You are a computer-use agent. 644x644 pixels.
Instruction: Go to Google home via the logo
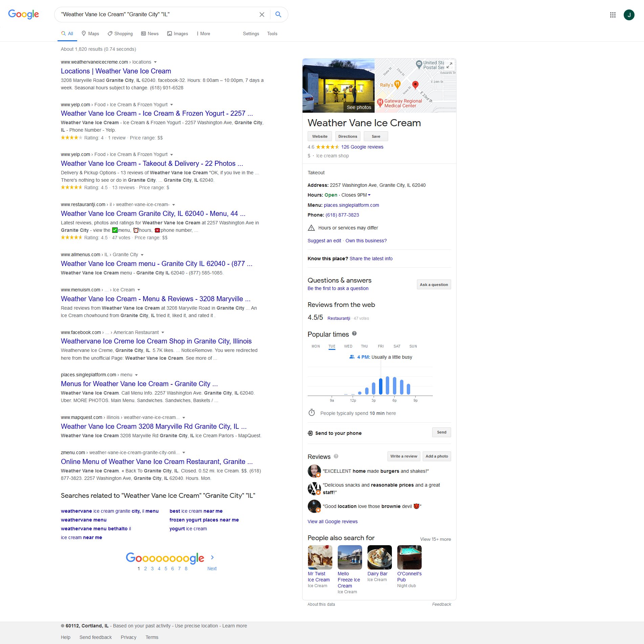click(23, 14)
